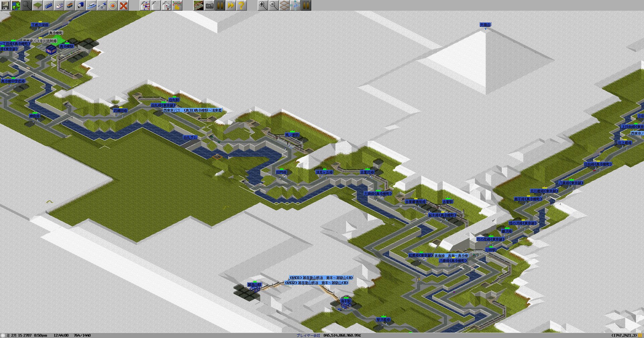Open the ship harbour tools icon
This screenshot has width=644, height=338.
point(91,5)
